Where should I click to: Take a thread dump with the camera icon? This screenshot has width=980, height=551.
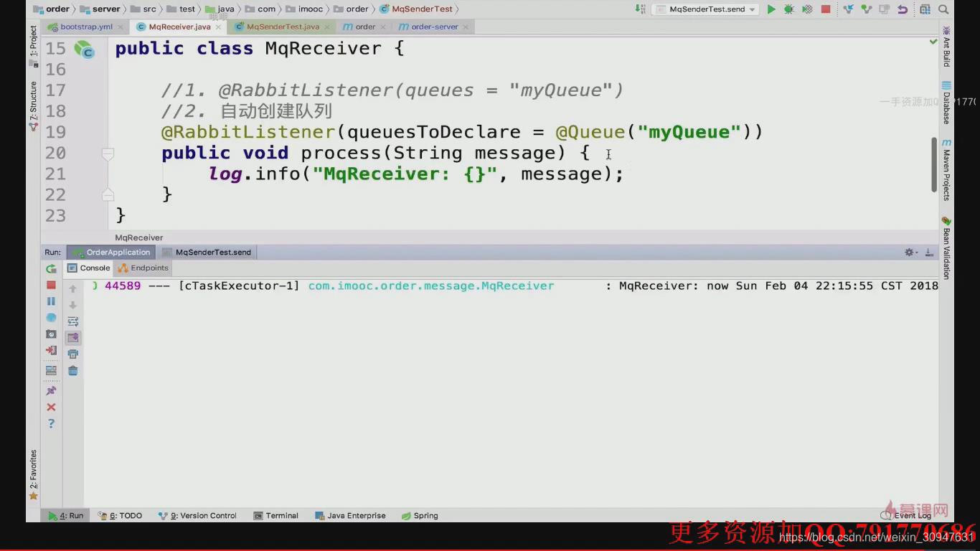pyautogui.click(x=51, y=334)
